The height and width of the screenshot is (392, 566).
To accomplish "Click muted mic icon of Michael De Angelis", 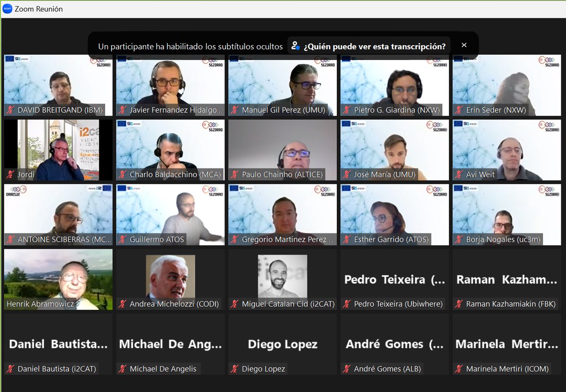I will pos(123,369).
